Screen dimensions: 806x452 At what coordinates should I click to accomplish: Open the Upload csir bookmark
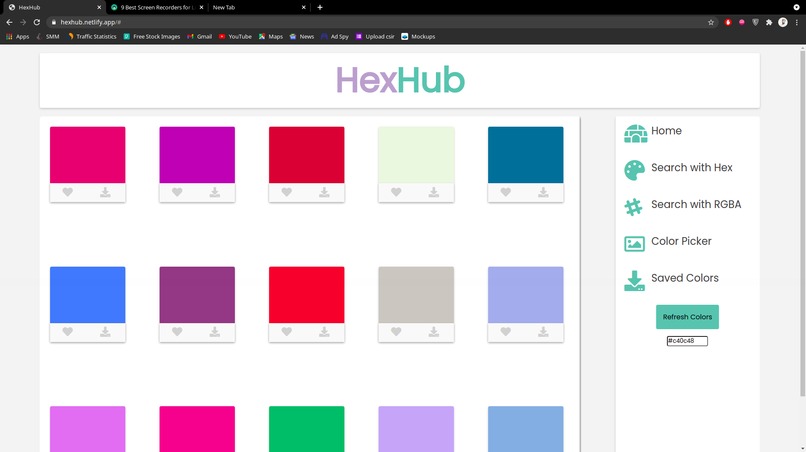(x=375, y=37)
